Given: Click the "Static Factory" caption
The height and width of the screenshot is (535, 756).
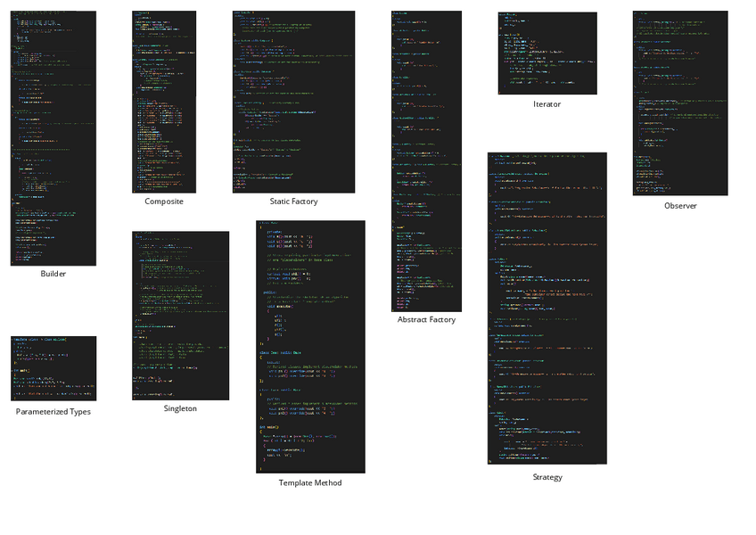Looking at the screenshot, I should 293,202.
